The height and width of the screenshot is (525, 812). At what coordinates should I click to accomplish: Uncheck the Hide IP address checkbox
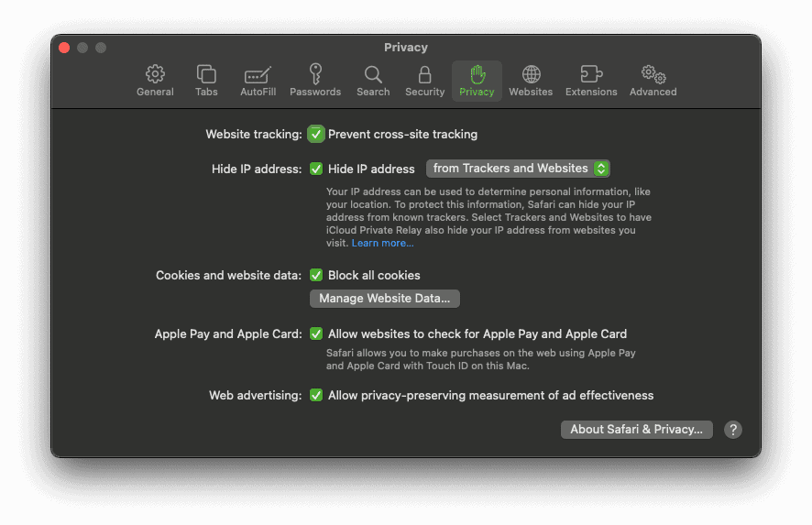tap(316, 169)
